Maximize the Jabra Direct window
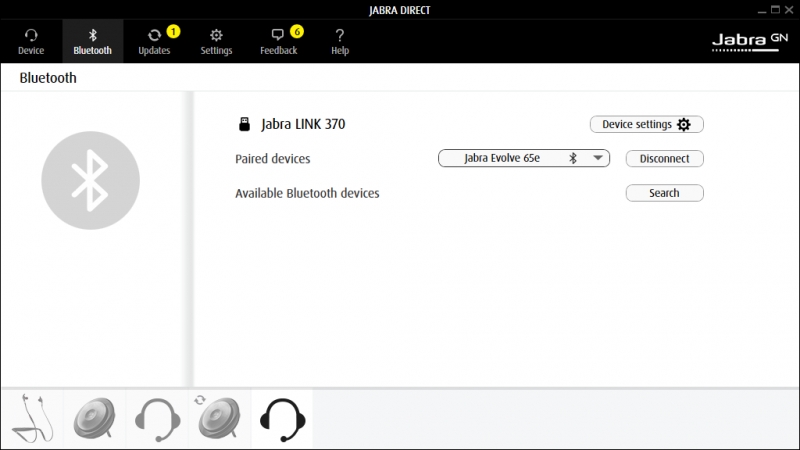800x450 pixels. point(776,9)
